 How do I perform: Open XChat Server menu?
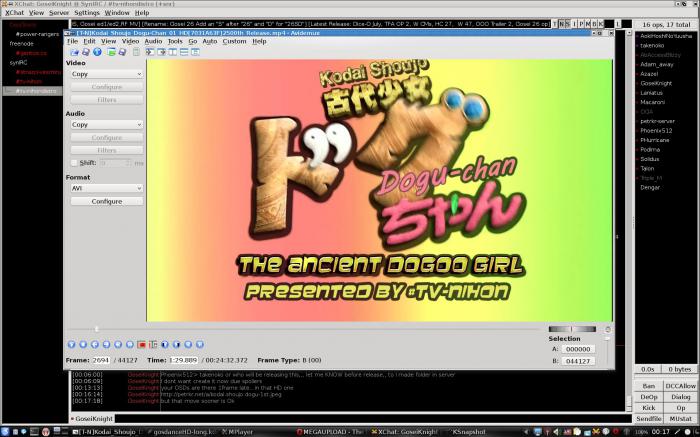(59, 12)
